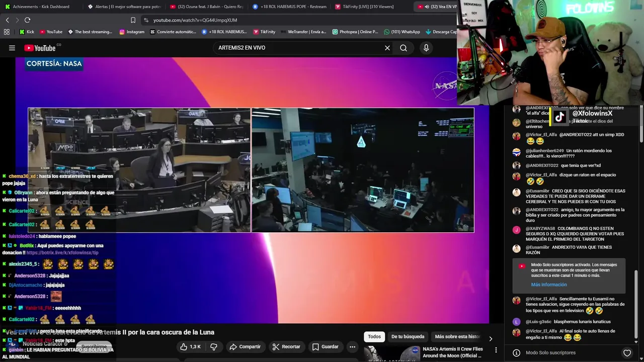Like the video with thumbs up

pyautogui.click(x=190, y=347)
